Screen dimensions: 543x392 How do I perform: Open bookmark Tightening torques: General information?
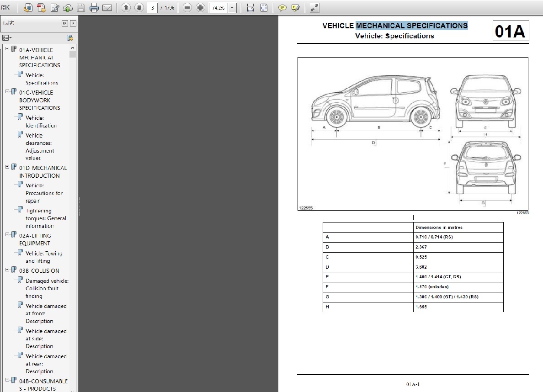46,218
